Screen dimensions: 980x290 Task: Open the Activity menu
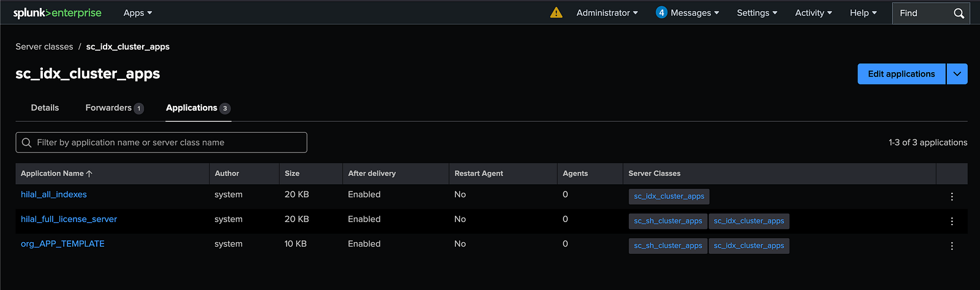813,13
